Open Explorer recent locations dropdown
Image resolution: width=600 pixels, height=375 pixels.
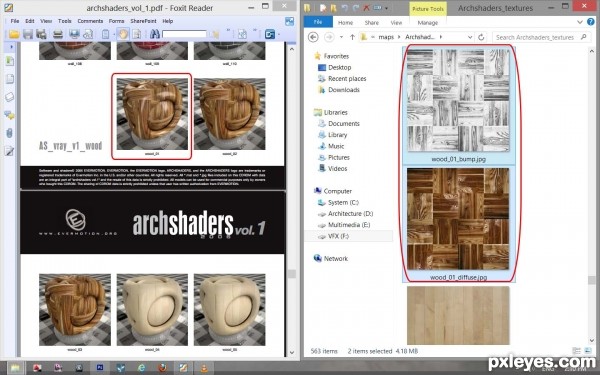pyautogui.click(x=341, y=37)
